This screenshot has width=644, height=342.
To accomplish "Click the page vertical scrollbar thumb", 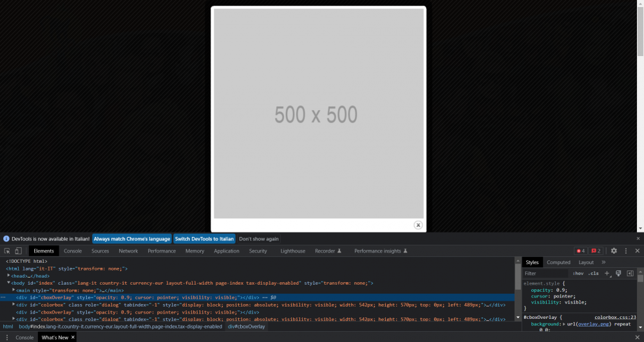I will [x=640, y=31].
